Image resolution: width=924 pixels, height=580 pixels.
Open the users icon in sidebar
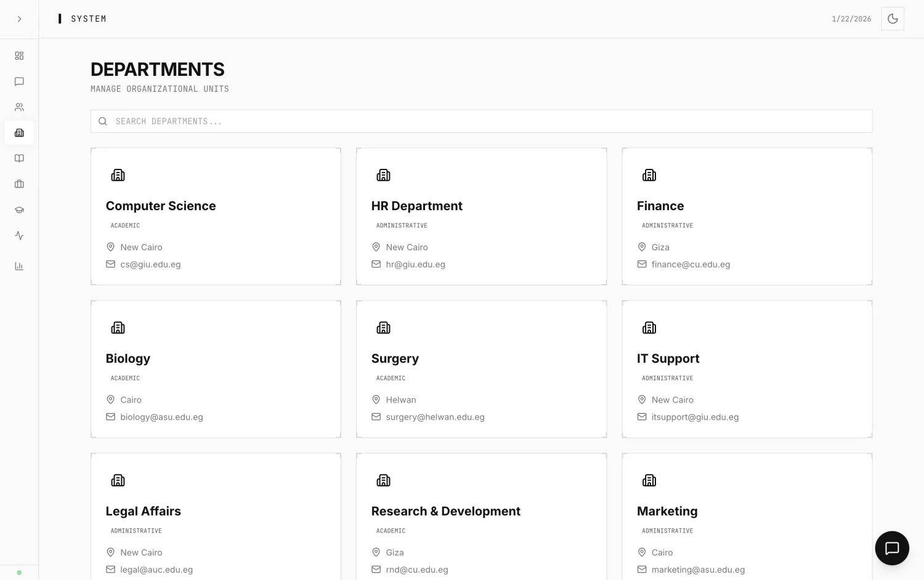[x=19, y=107]
